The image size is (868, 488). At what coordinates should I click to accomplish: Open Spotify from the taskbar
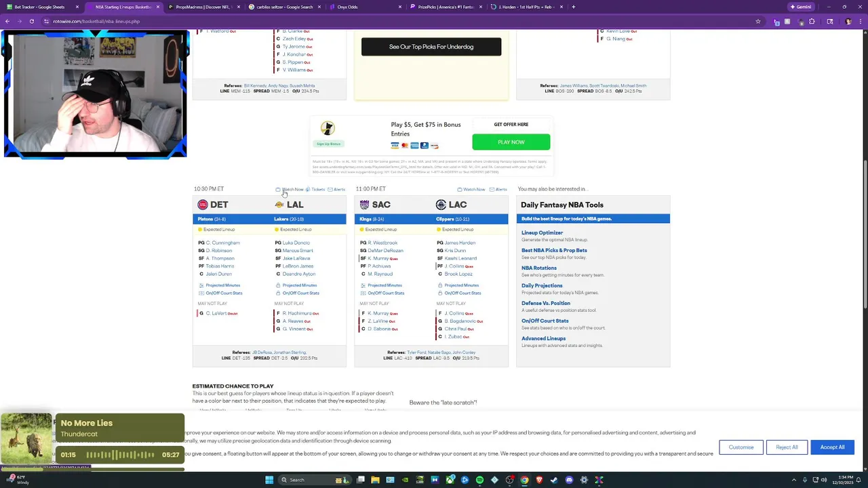coord(479,480)
